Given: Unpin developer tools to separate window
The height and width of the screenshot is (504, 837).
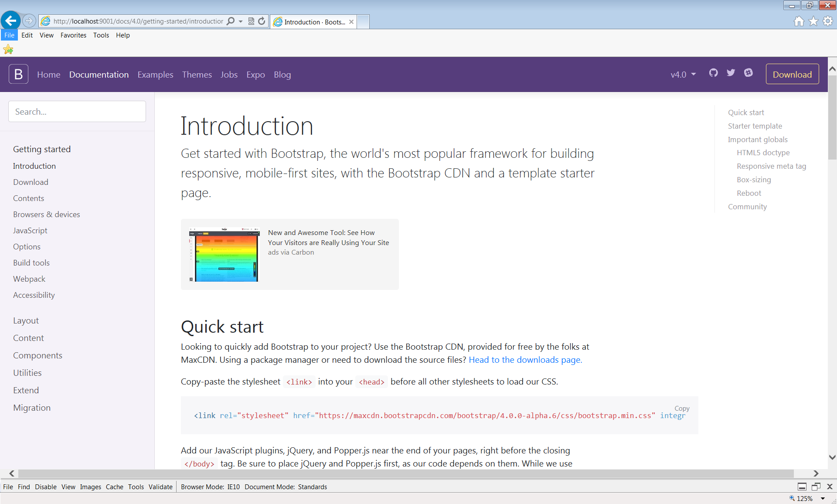Looking at the screenshot, I should point(816,487).
